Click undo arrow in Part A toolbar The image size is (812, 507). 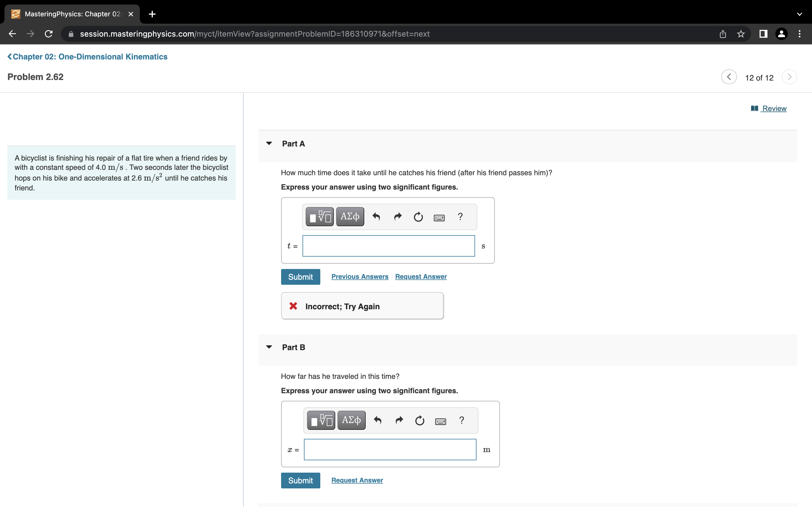coord(376,217)
